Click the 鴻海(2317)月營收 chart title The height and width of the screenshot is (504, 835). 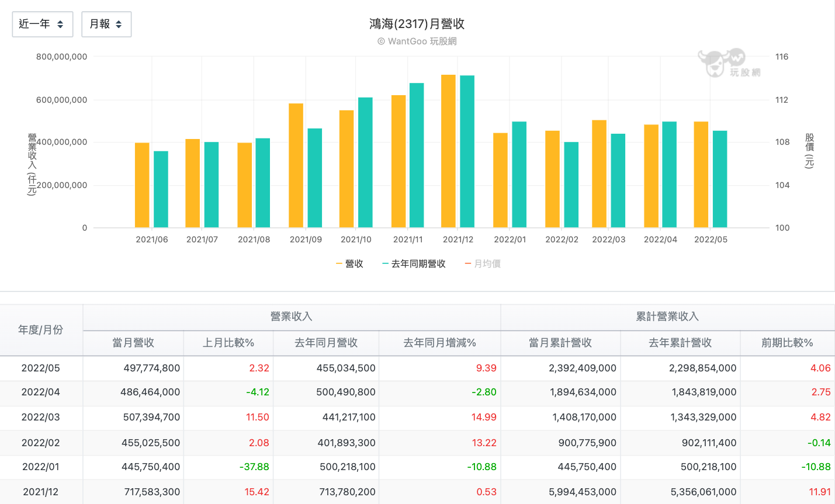click(417, 24)
